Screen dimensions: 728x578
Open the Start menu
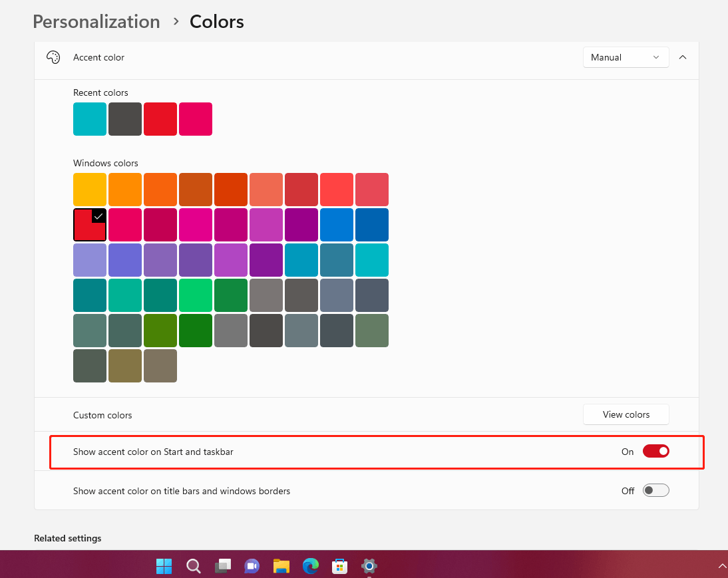(x=164, y=566)
